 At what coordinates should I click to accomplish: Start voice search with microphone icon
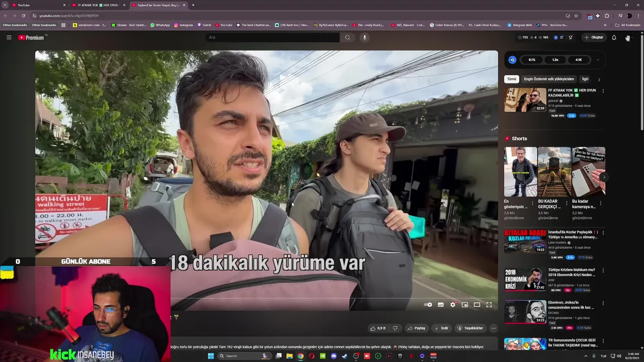[365, 37]
